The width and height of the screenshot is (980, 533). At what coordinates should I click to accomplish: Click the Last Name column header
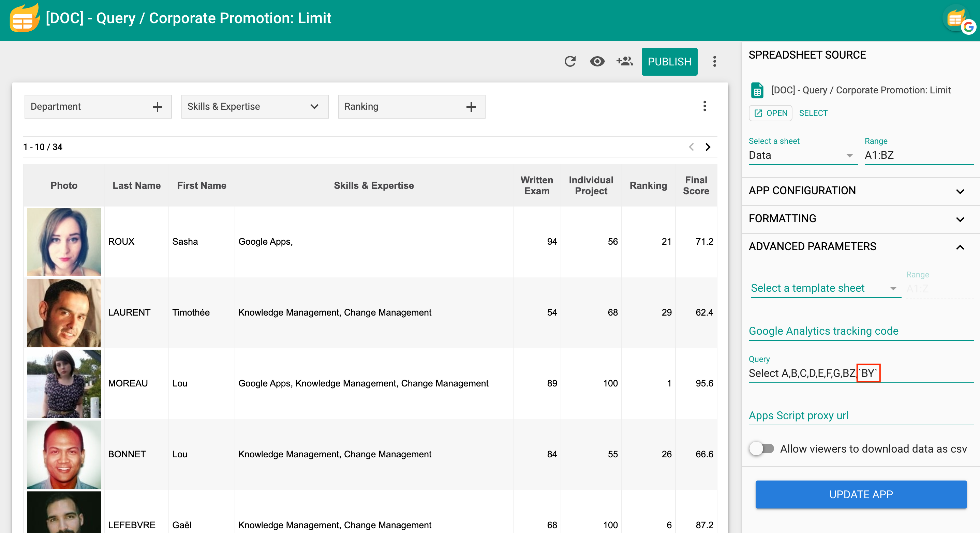136,185
